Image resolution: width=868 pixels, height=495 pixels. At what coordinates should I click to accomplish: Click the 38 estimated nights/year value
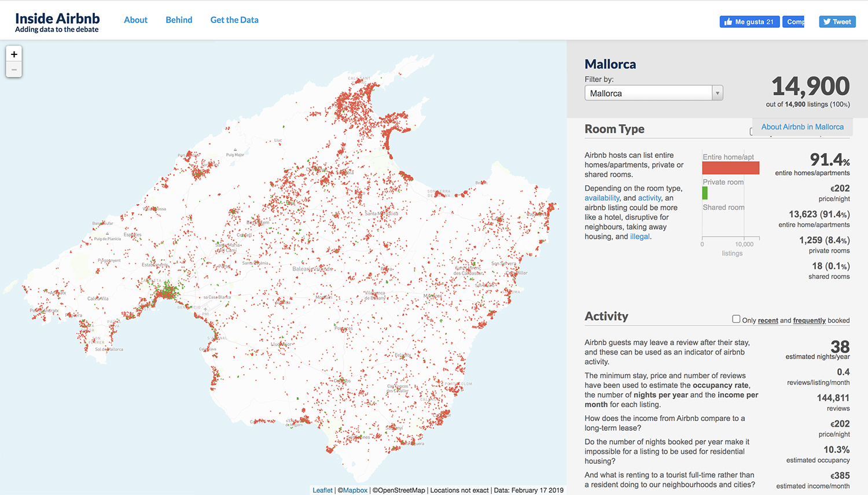click(x=840, y=346)
